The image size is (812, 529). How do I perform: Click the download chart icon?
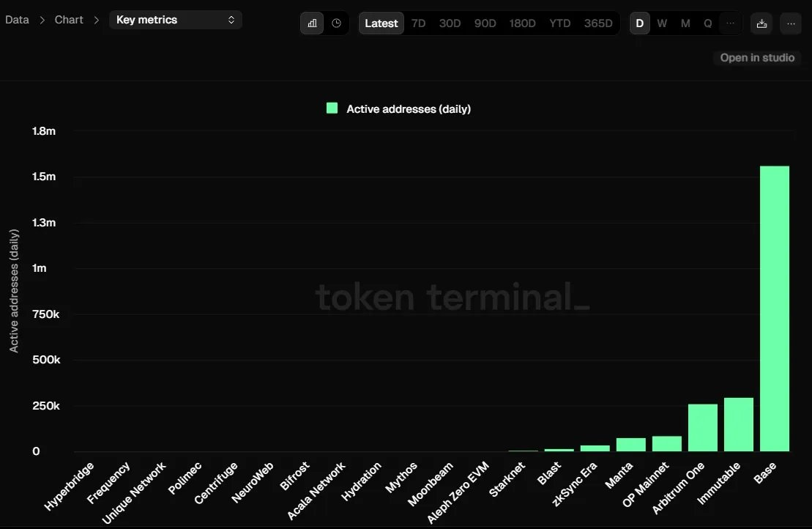tap(761, 23)
